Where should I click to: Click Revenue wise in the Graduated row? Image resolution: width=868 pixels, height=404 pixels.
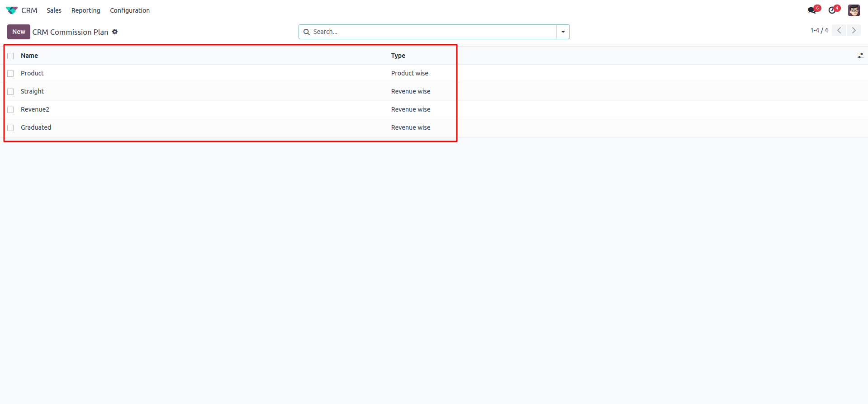point(411,127)
